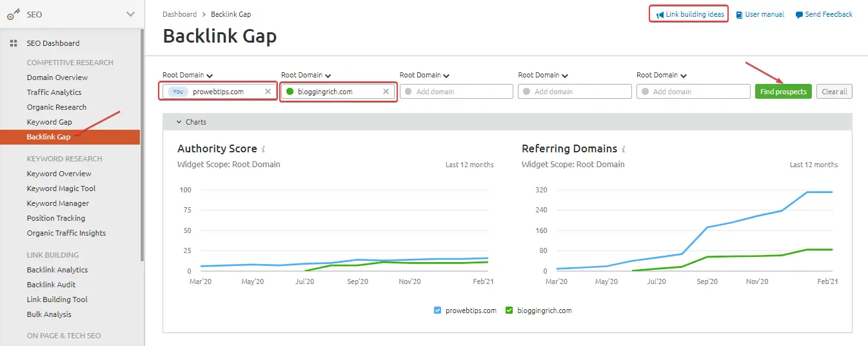Click the Referring Domains chart title

[x=569, y=148]
